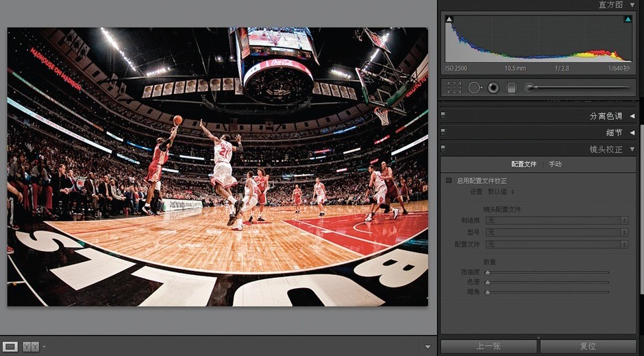Click the 镜头配置文件 section label
Image resolution: width=644 pixels, height=356 pixels.
tap(502, 209)
